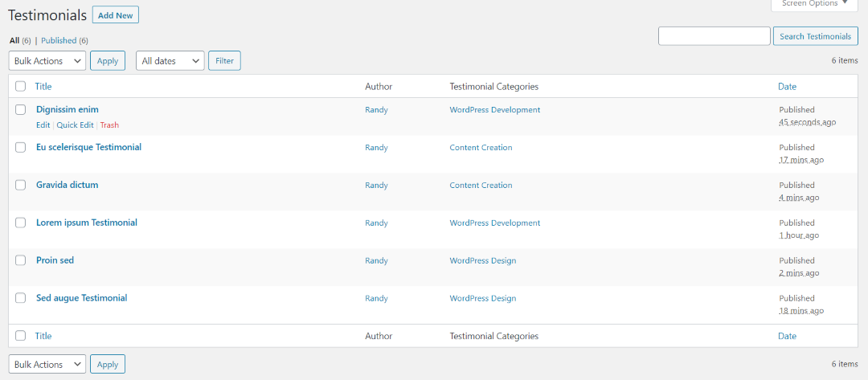Check the Sed augue Testimonial checkbox
Viewport: 868px width, 380px height.
[20, 297]
